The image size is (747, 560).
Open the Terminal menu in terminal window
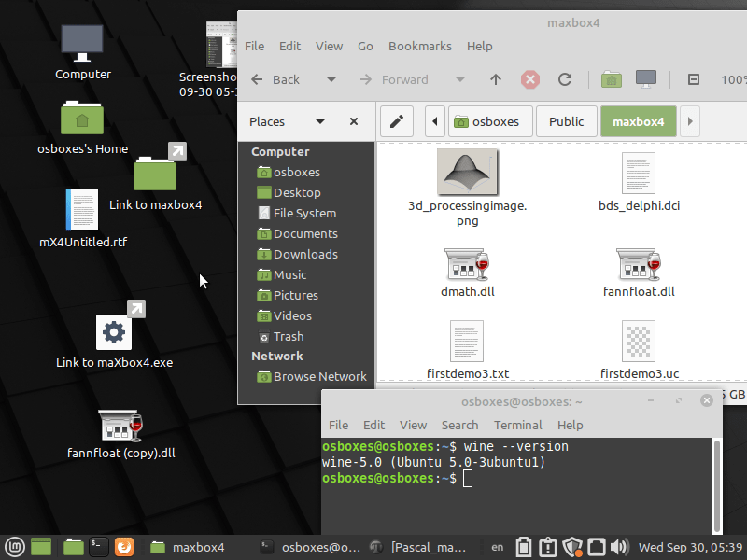click(x=517, y=425)
